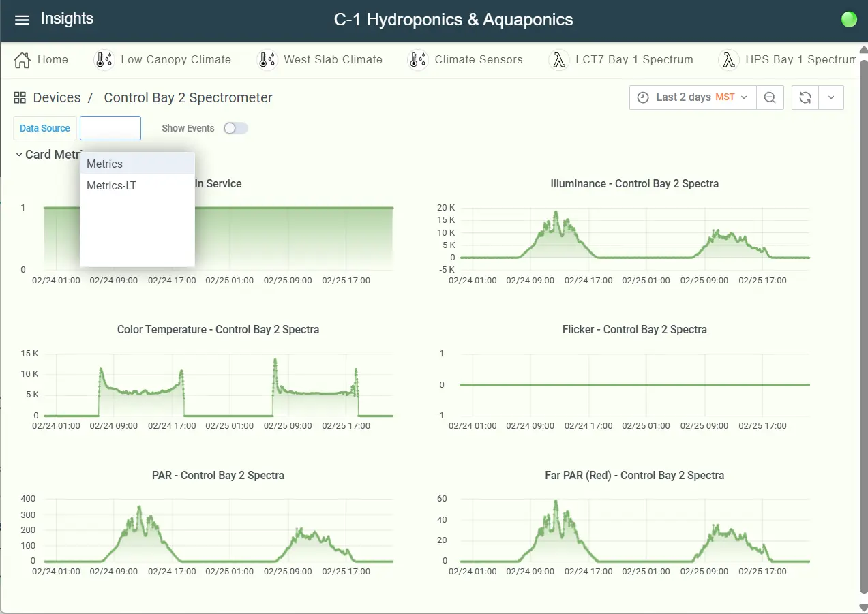Viewport: 868px width, 614px height.
Task: Click the West Slab Climate thermometer icon
Action: tap(267, 60)
